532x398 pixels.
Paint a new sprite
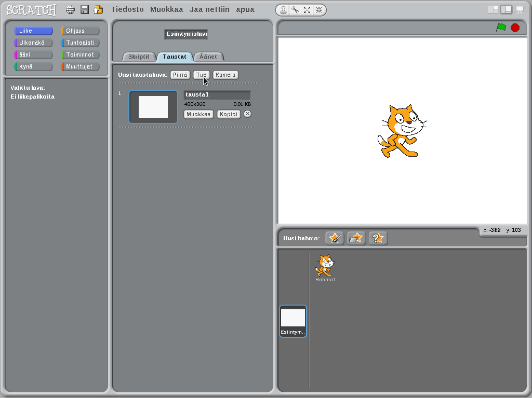335,238
